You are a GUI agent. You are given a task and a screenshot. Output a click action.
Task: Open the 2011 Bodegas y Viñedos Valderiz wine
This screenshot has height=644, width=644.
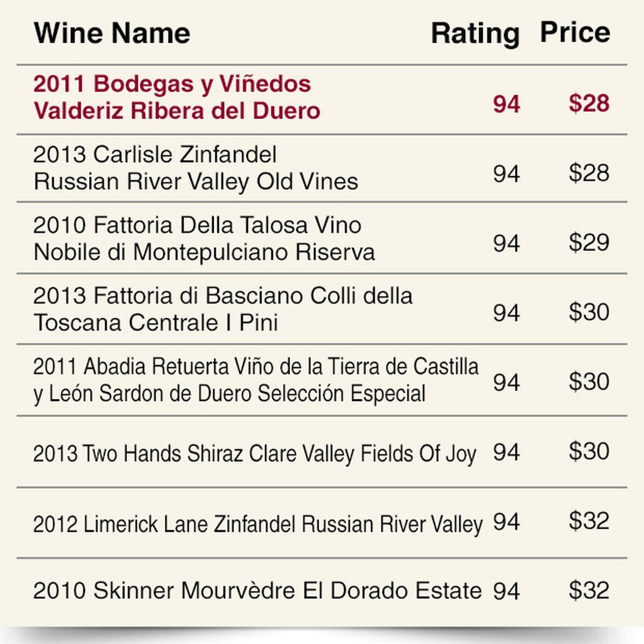tap(176, 97)
